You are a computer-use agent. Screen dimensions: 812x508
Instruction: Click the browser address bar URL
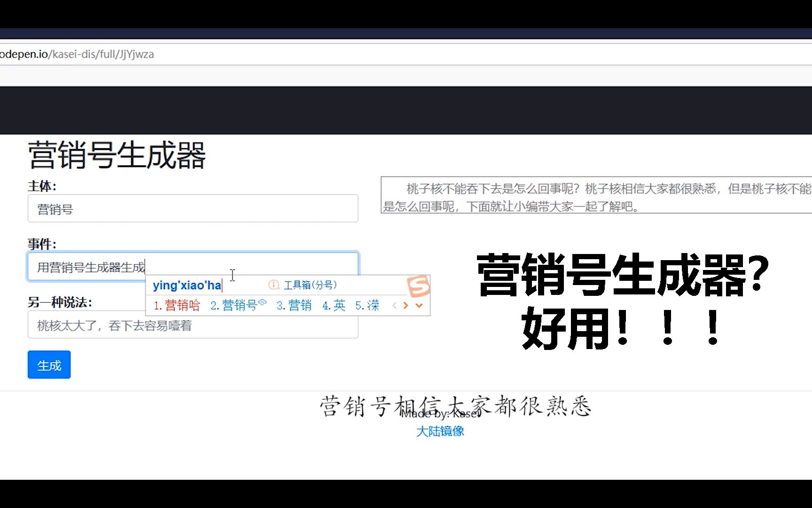(77, 54)
